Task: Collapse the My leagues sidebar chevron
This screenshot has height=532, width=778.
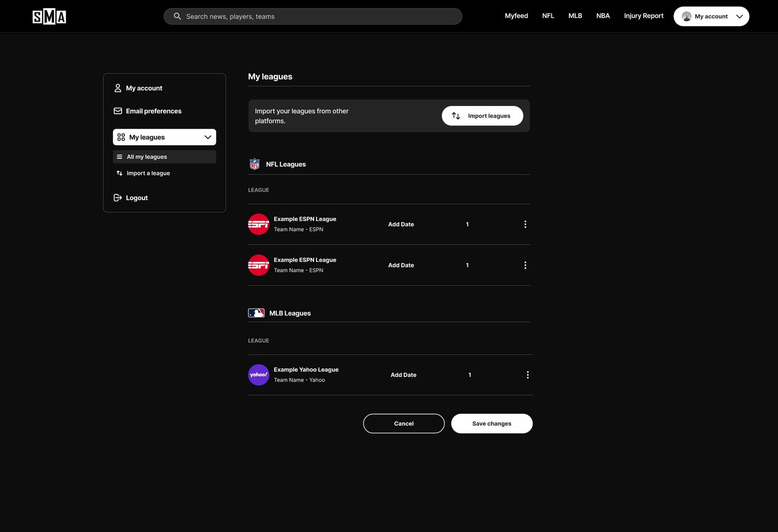Action: tap(208, 137)
